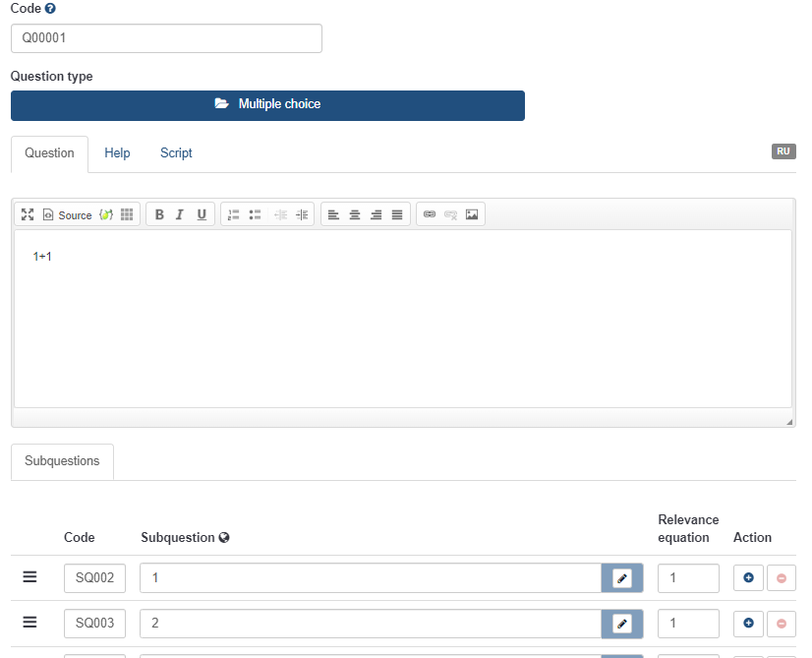Insert a numbered list

point(234,214)
